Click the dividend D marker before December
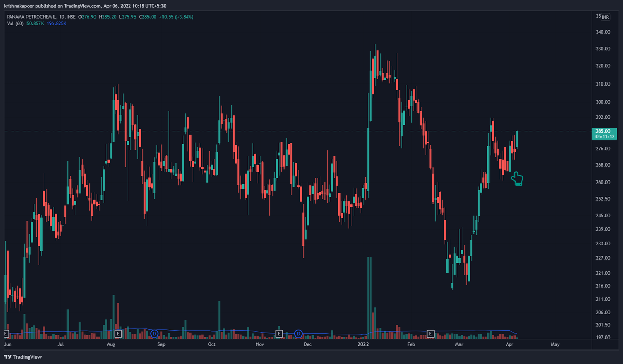 299,333
